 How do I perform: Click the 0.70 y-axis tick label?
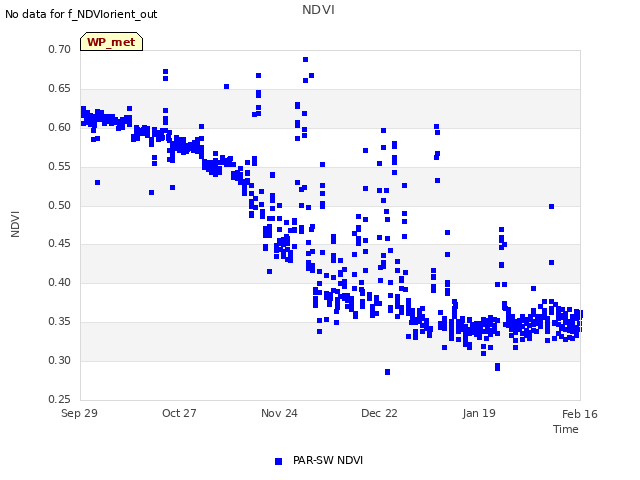pos(60,50)
